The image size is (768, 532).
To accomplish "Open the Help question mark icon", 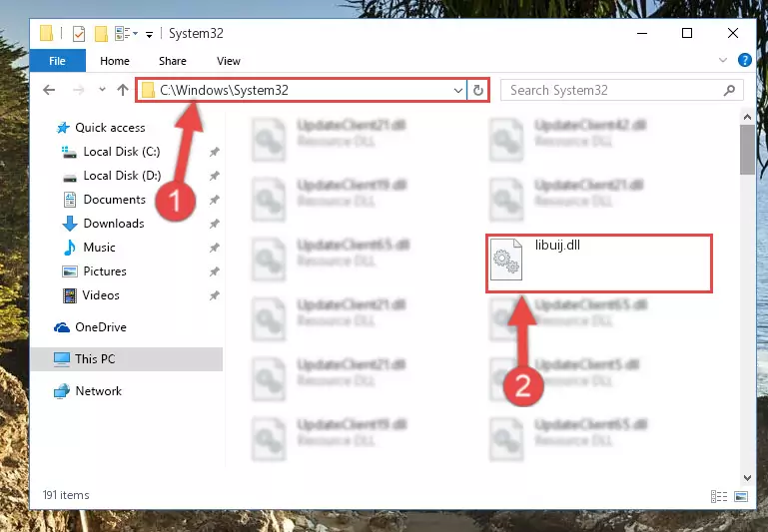I will pos(744,60).
